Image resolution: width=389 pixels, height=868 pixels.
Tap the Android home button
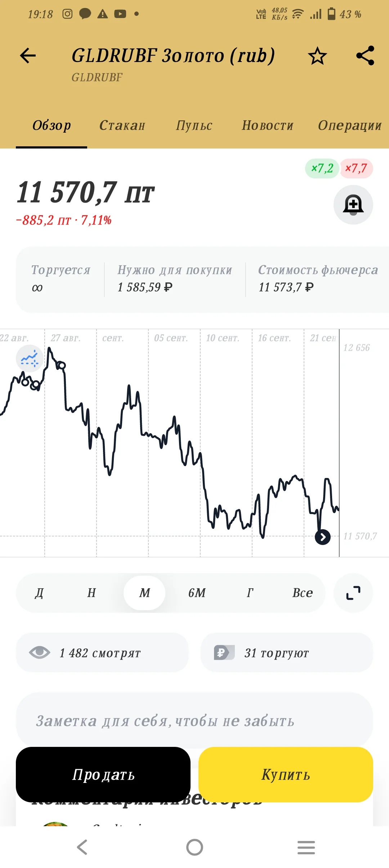coord(194,847)
